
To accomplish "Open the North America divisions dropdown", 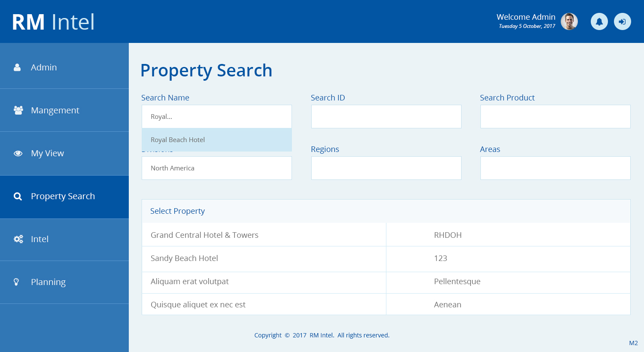I will pos(216,168).
